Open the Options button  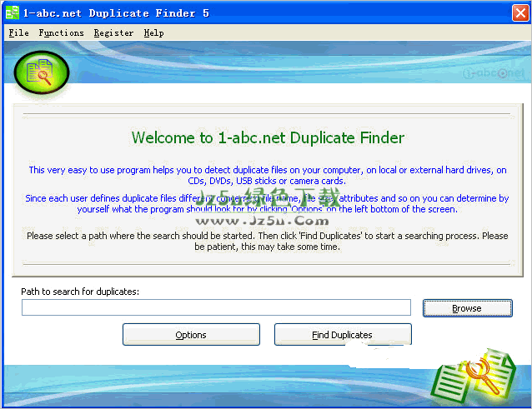[191, 335]
